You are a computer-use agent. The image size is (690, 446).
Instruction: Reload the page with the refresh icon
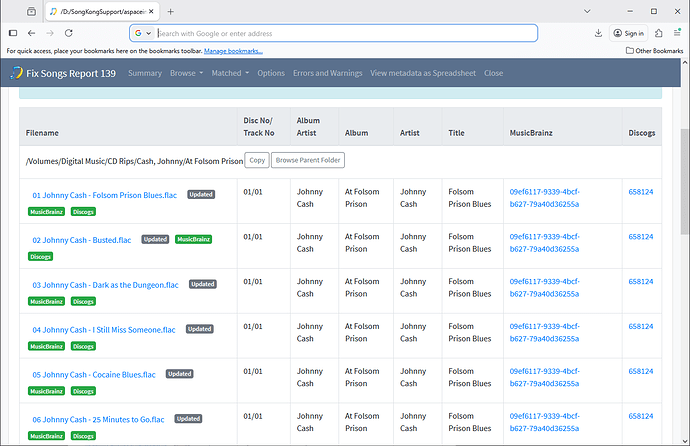coord(68,33)
